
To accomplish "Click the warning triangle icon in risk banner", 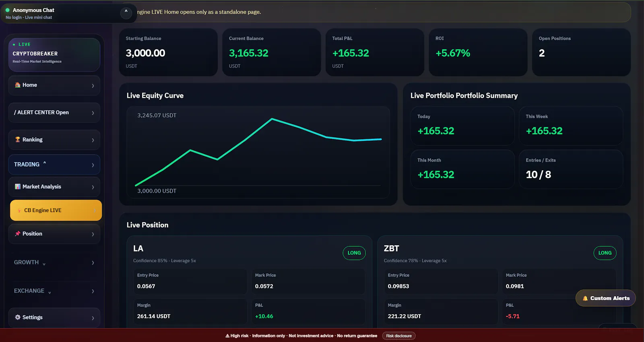I will [227, 336].
